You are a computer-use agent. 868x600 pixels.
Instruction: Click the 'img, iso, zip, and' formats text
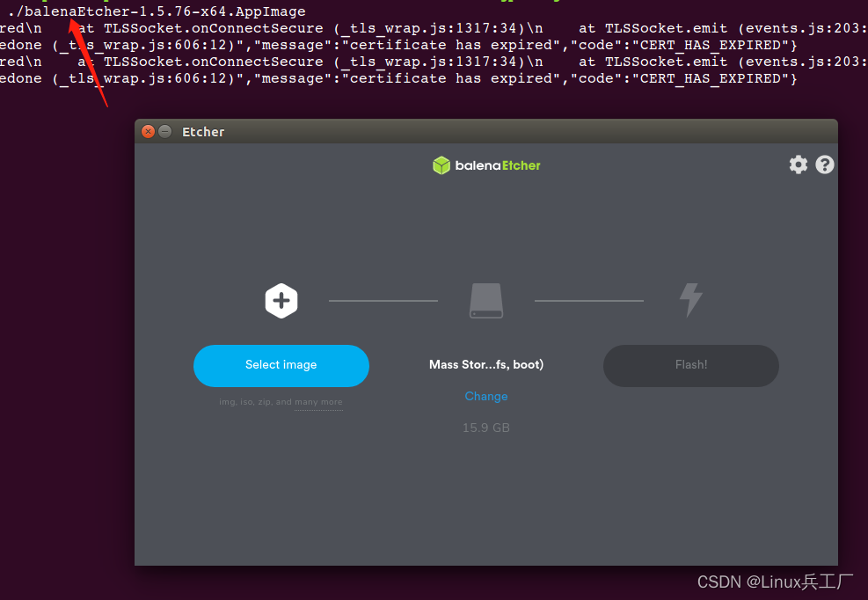(255, 402)
